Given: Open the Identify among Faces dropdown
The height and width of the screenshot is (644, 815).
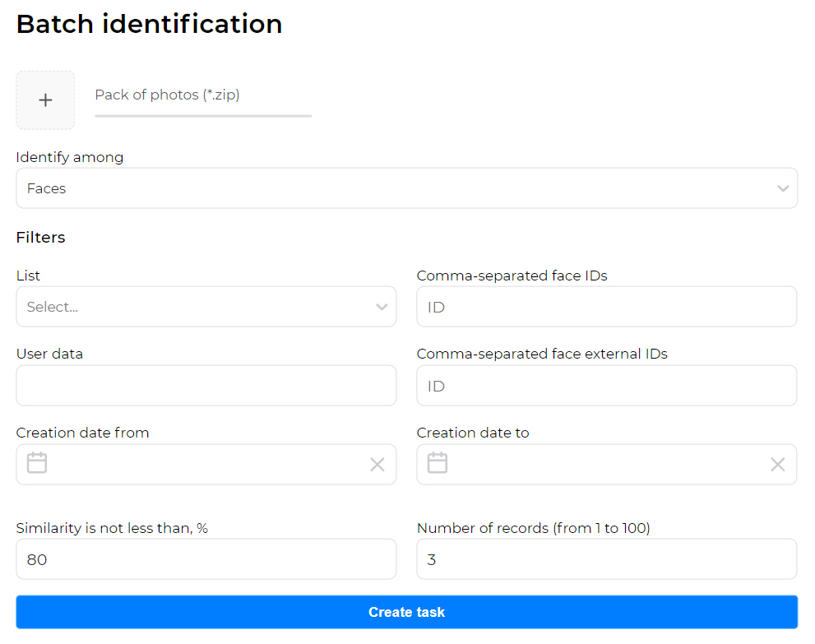Looking at the screenshot, I should coord(395,189).
